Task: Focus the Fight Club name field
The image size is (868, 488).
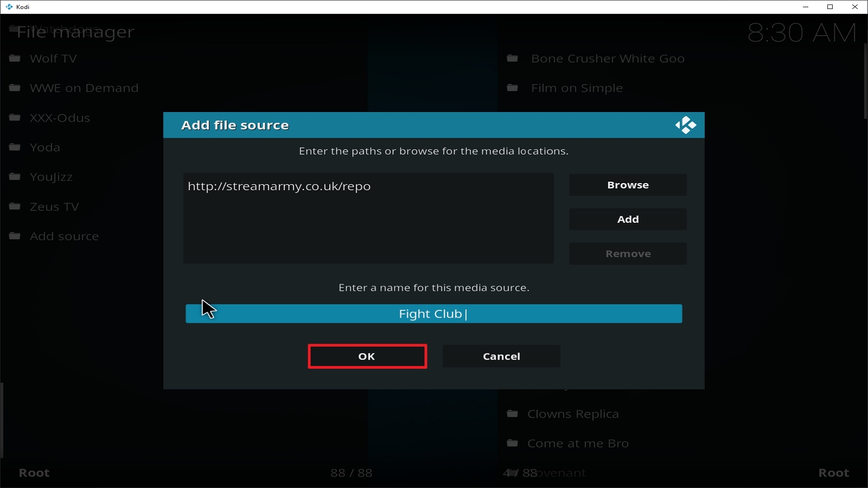Action: pos(434,314)
